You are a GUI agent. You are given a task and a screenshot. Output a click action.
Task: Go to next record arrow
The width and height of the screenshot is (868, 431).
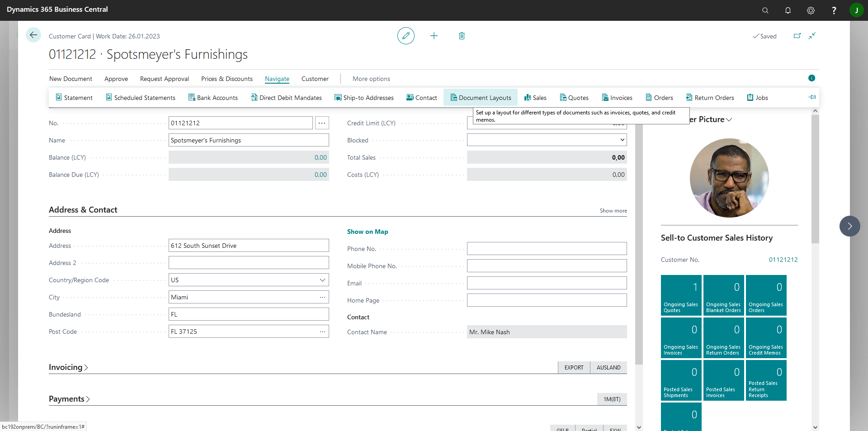850,226
